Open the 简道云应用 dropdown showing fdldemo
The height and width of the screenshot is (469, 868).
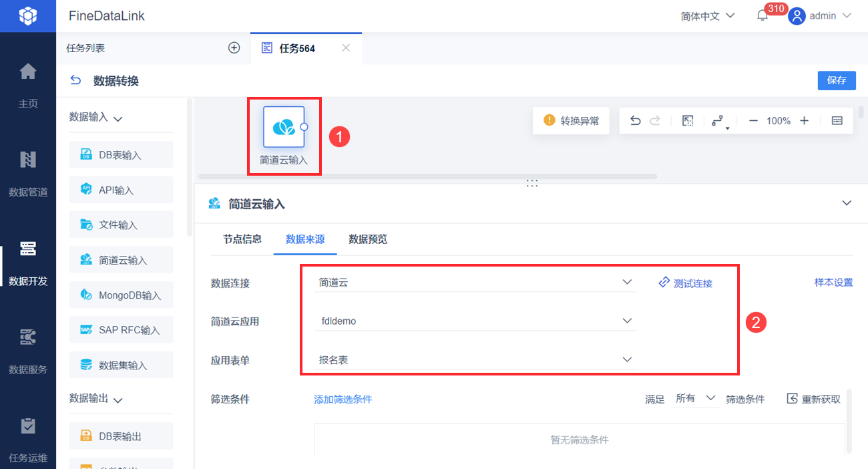pyautogui.click(x=475, y=321)
